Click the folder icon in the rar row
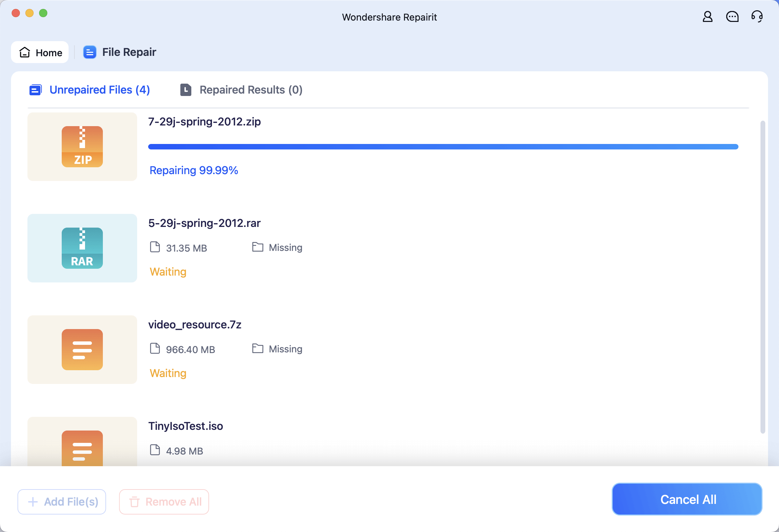 coord(258,247)
